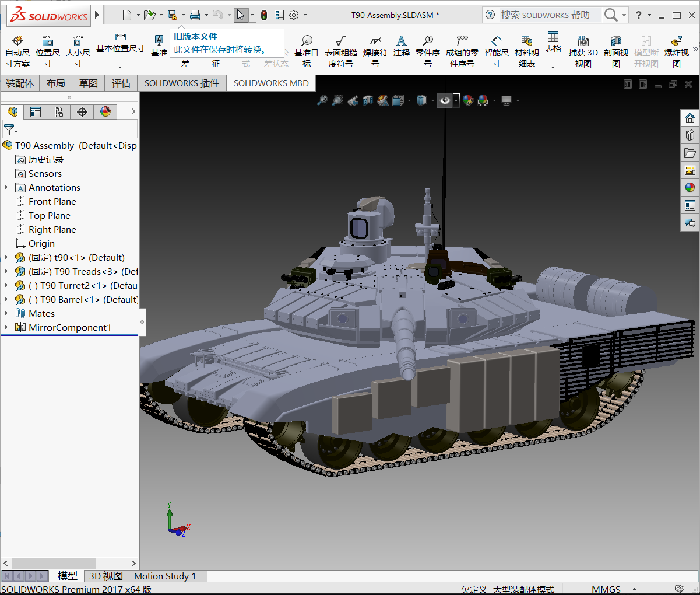Open Design Library in the task pane

coord(690,135)
